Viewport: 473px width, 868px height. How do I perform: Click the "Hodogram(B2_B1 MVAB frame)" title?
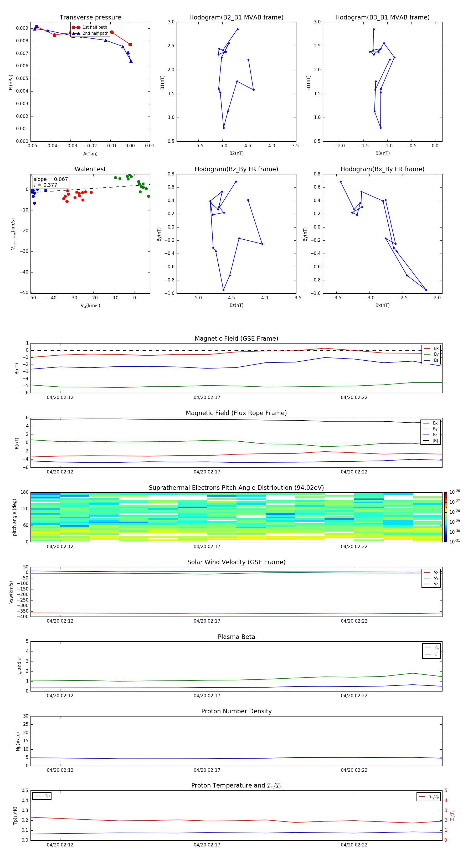pyautogui.click(x=236, y=17)
